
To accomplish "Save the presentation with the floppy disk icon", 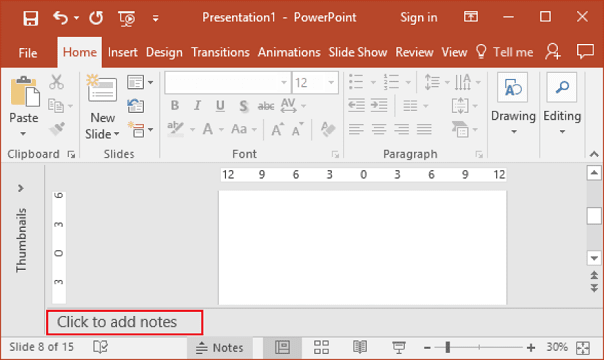I will coord(30,18).
